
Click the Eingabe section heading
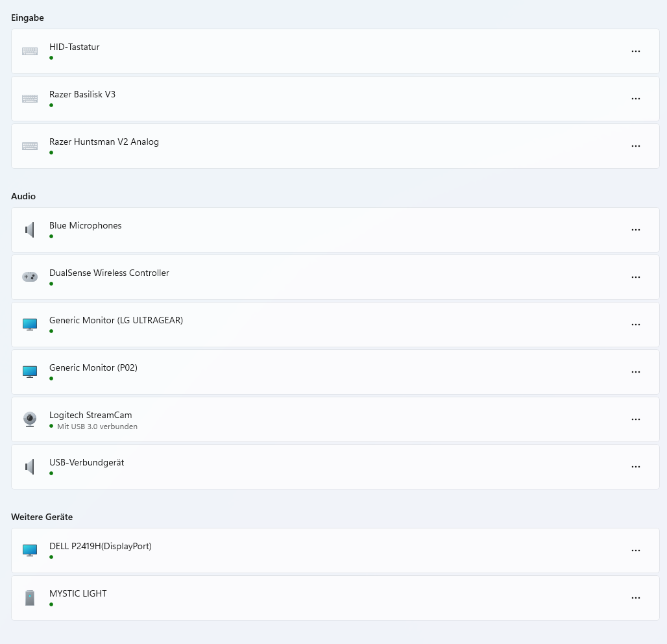27,18
